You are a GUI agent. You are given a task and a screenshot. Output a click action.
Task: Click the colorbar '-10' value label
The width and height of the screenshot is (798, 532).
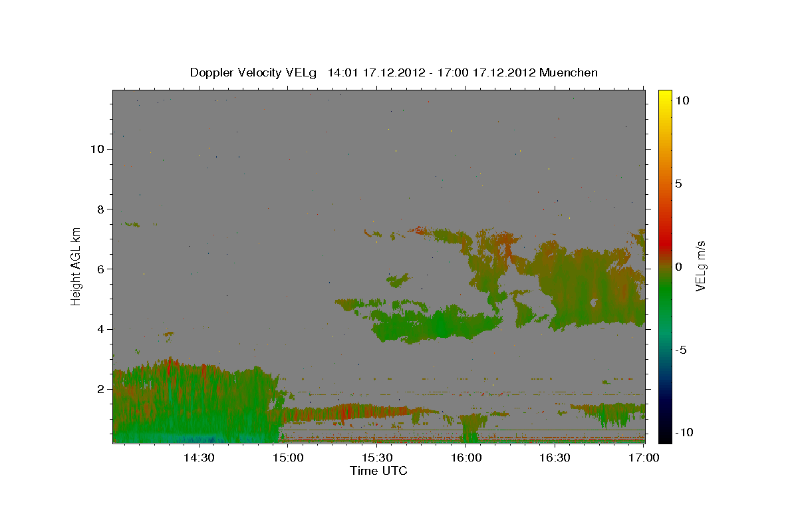pyautogui.click(x=684, y=432)
